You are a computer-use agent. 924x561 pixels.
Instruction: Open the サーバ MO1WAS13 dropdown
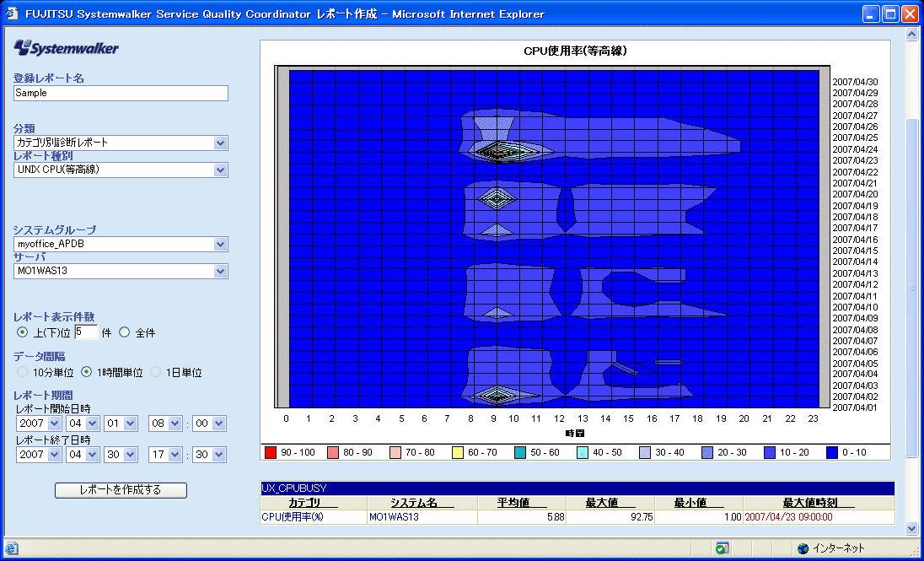coord(220,272)
